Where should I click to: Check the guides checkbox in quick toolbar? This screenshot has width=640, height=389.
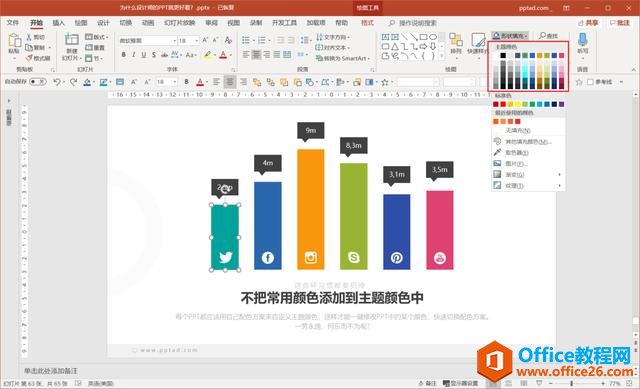(590, 82)
